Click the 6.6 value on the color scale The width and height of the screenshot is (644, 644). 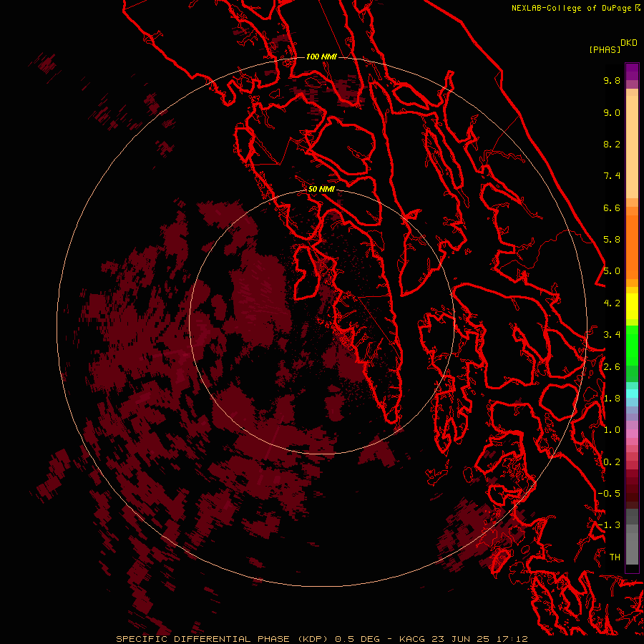[612, 208]
